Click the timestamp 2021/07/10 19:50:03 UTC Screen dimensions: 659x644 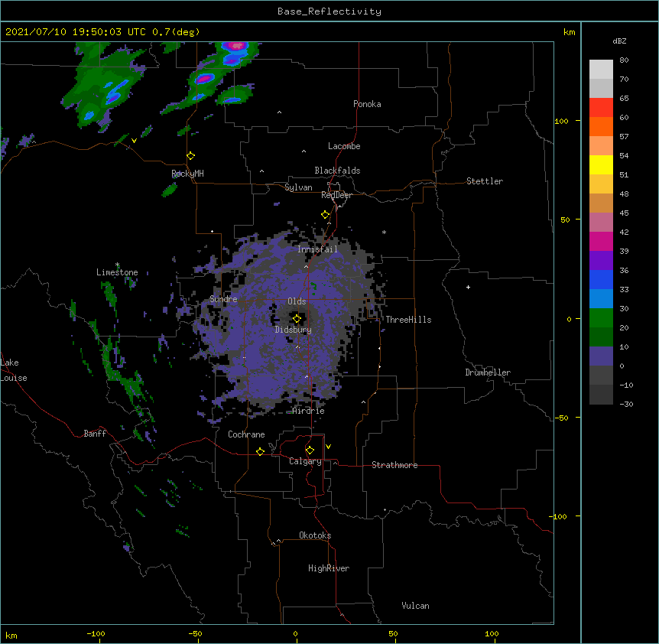[x=76, y=32]
